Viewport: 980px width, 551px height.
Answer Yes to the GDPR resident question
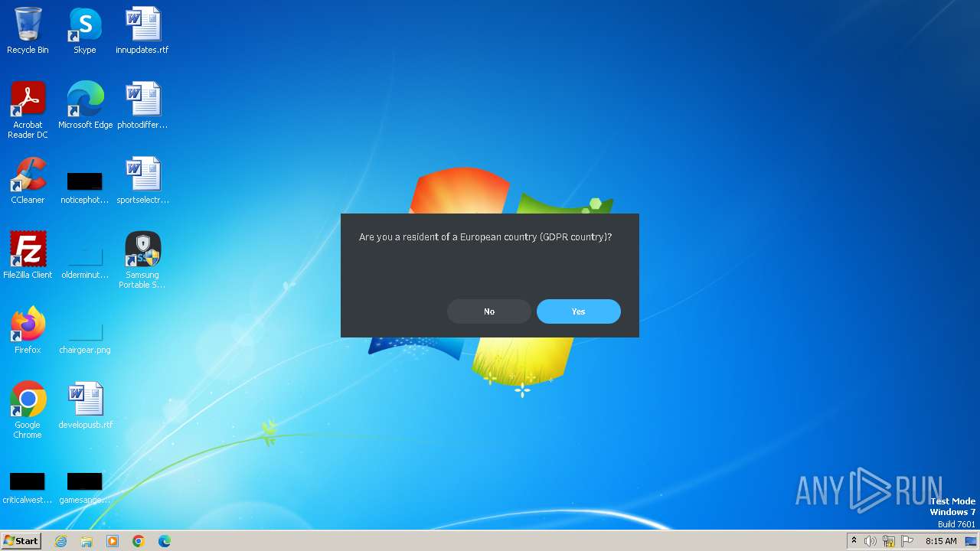point(578,311)
